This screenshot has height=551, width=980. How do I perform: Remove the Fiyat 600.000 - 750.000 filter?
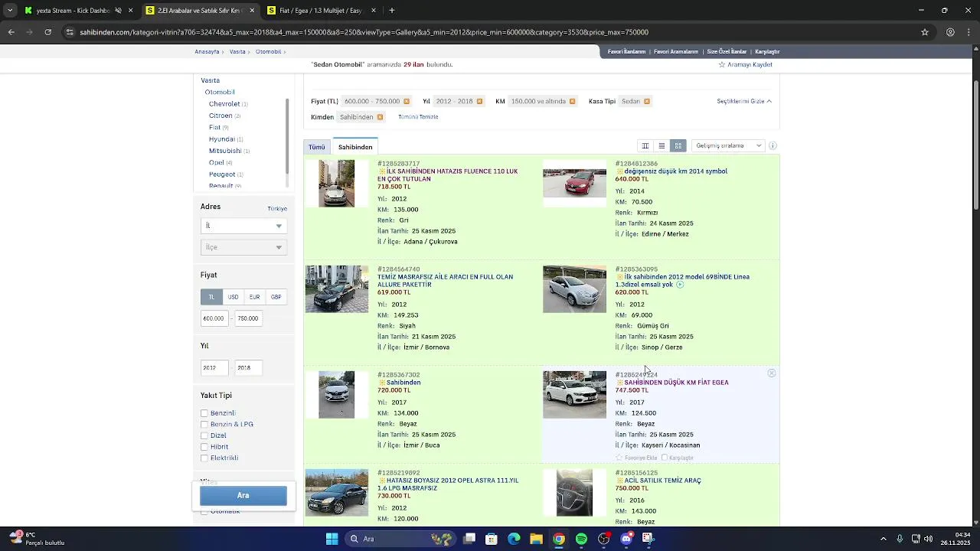407,101
